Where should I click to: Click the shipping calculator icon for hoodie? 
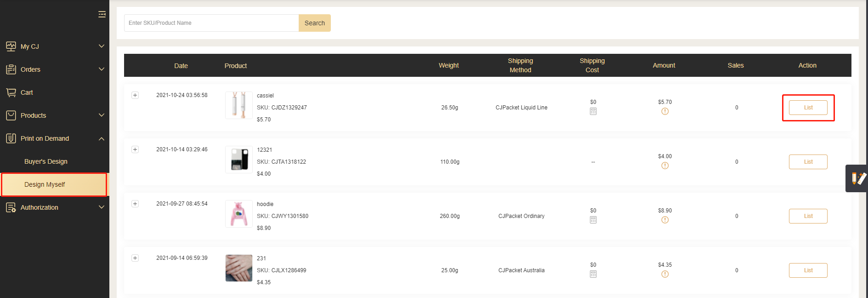[593, 220]
